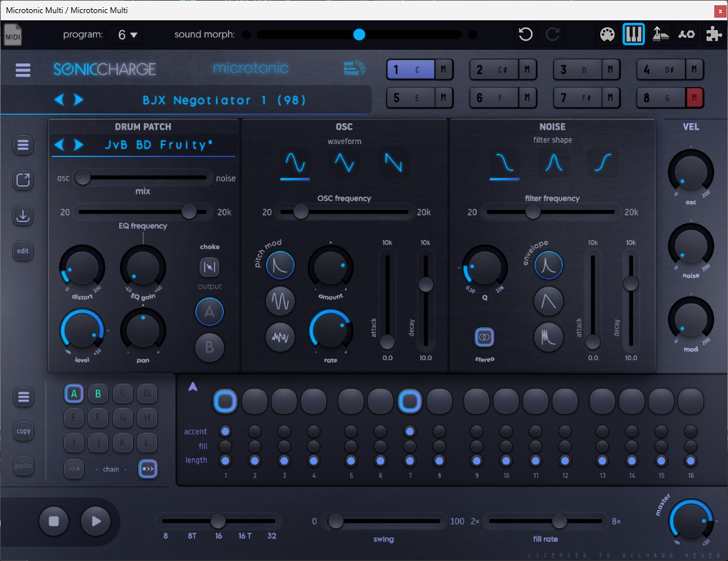Select the sine oscillator waveform

295,164
